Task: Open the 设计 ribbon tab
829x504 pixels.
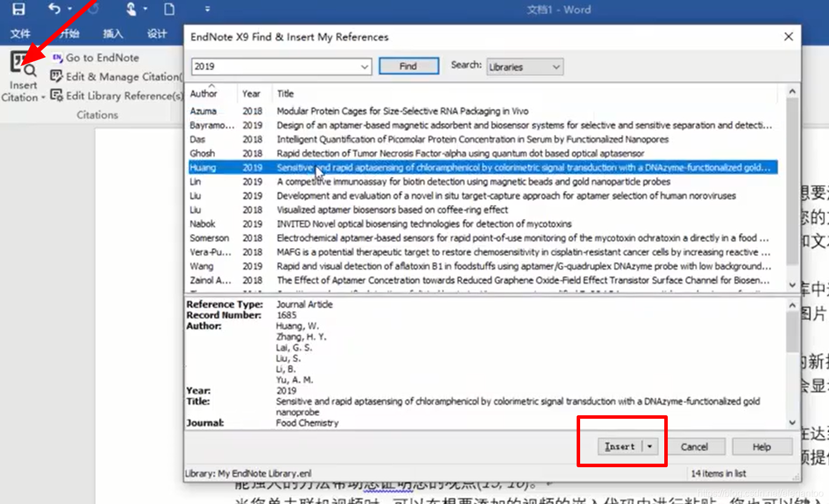Action: [156, 34]
